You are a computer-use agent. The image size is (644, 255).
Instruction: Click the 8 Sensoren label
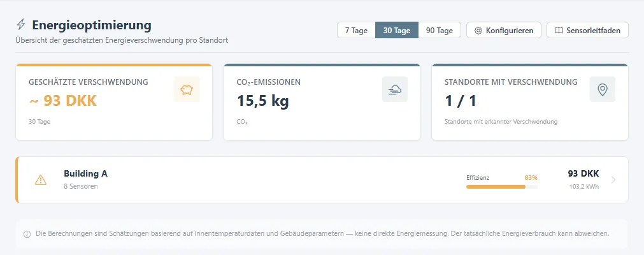point(81,186)
